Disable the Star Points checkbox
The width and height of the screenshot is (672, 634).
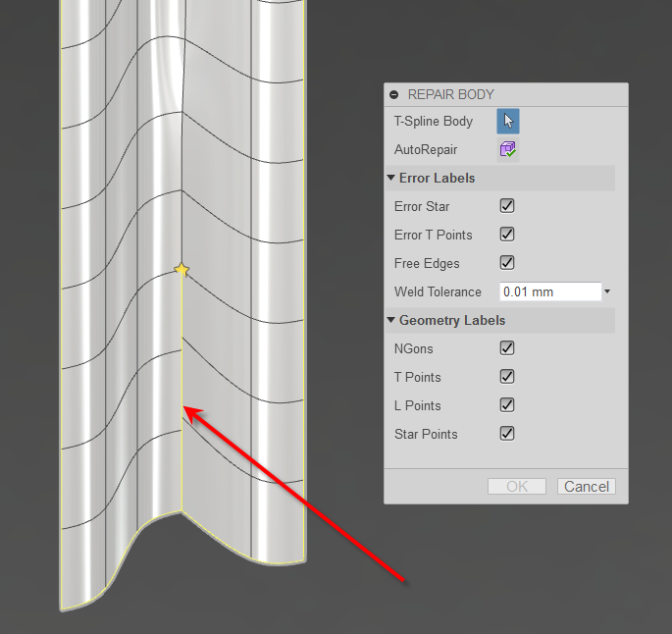click(x=507, y=434)
